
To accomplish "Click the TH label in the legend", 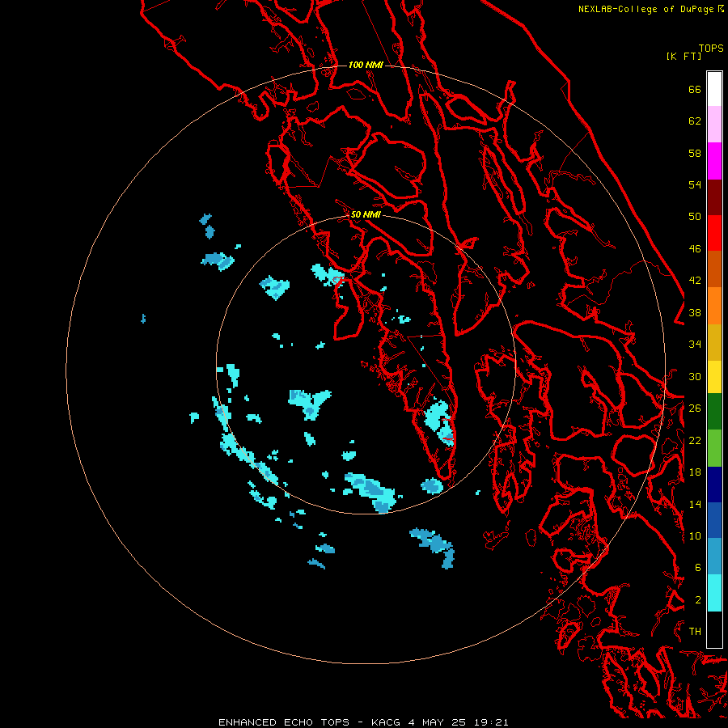I will click(695, 632).
